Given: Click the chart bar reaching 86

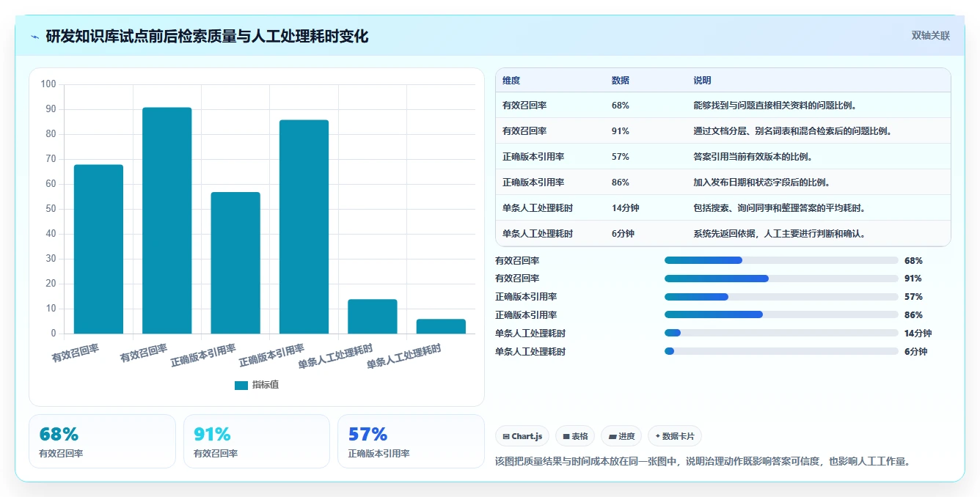Looking at the screenshot, I should [x=304, y=227].
